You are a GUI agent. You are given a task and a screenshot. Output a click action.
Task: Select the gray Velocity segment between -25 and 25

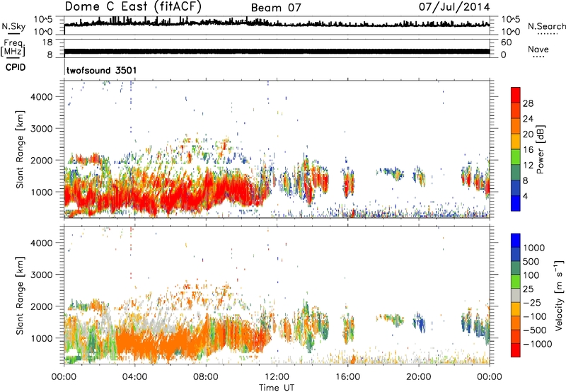coord(516,295)
